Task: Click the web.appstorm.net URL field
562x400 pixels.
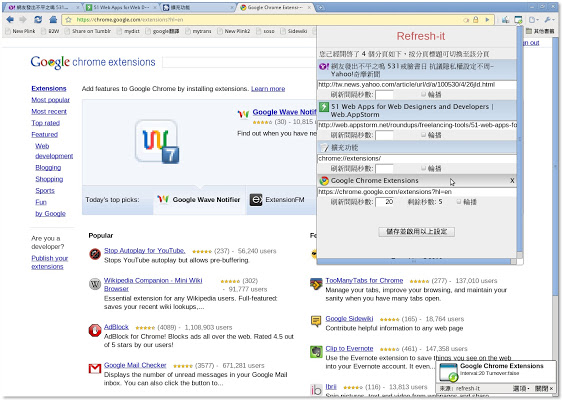Action: (x=416, y=125)
